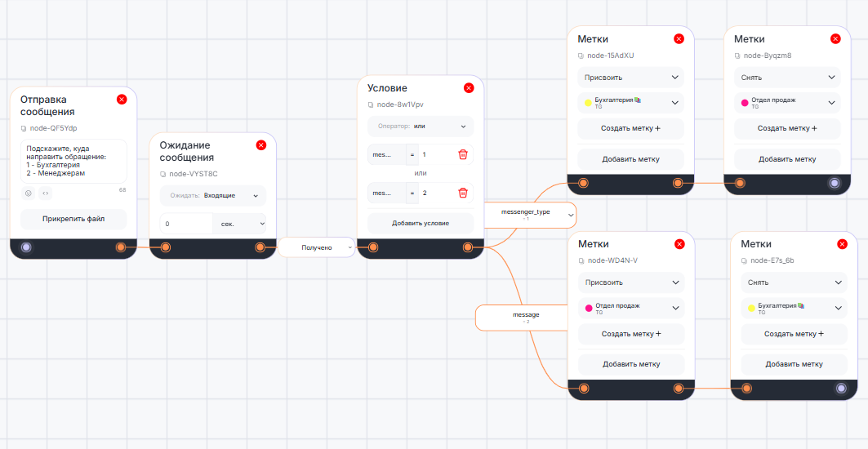This screenshot has height=449, width=868.
Task: Click the Прикрепить файл button
Action: click(x=73, y=219)
